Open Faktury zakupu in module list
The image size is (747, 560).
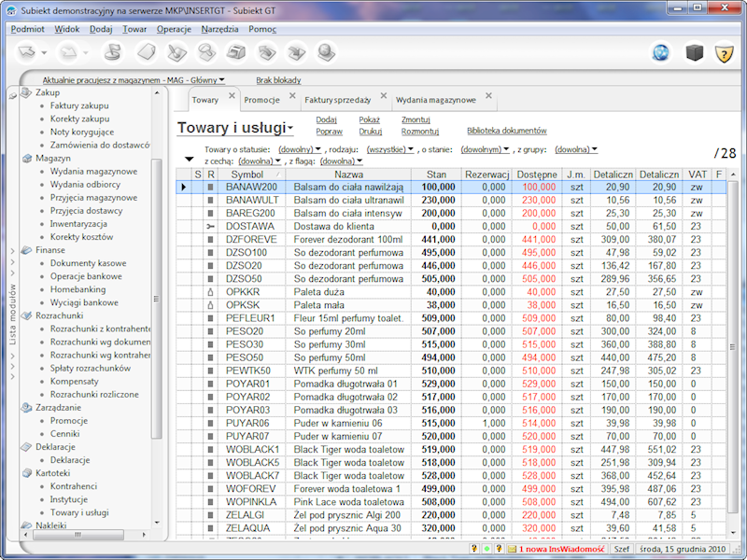pos(79,105)
